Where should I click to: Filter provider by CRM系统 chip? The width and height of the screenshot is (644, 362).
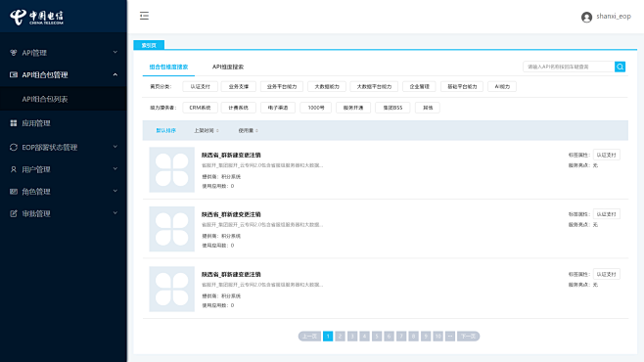pyautogui.click(x=200, y=108)
